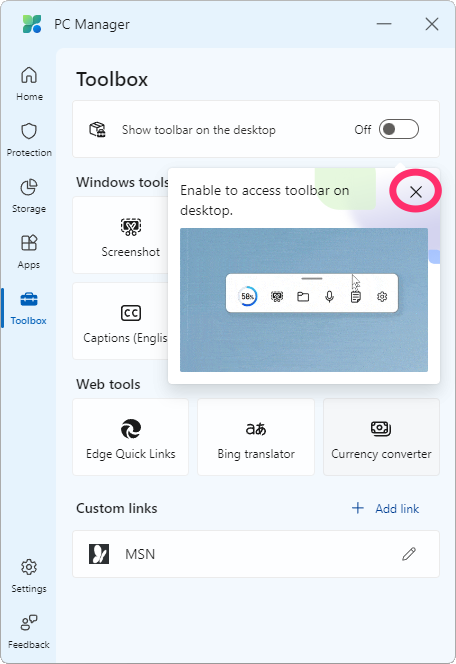This screenshot has height=664, width=456.
Task: Close the toolbar tip popup
Action: 416,192
